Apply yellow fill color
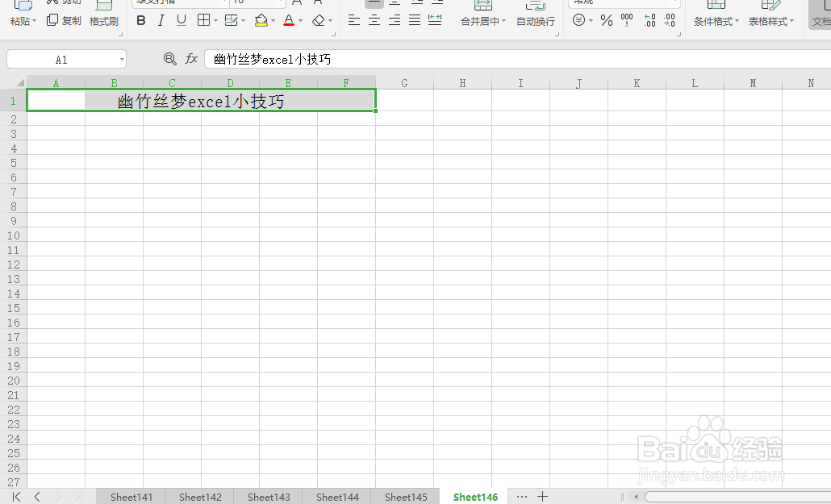 pyautogui.click(x=261, y=21)
